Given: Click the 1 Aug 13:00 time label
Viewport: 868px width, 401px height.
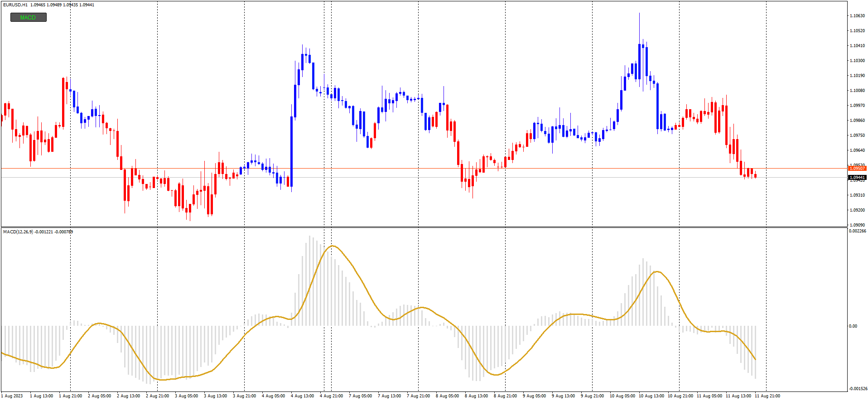Looking at the screenshot, I should point(41,396).
